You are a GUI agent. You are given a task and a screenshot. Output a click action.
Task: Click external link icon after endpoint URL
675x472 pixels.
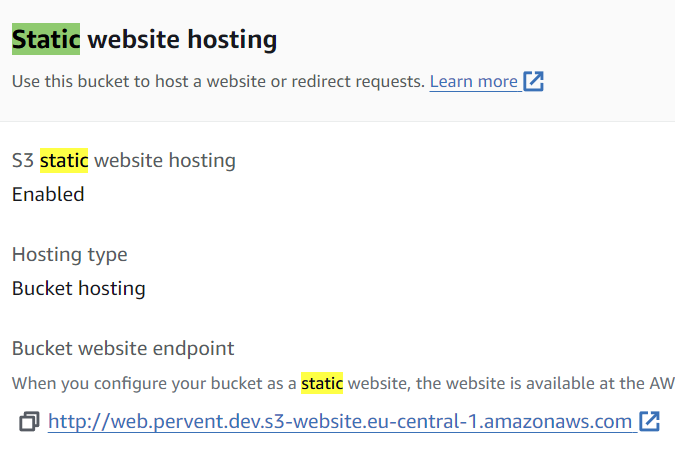(x=649, y=422)
